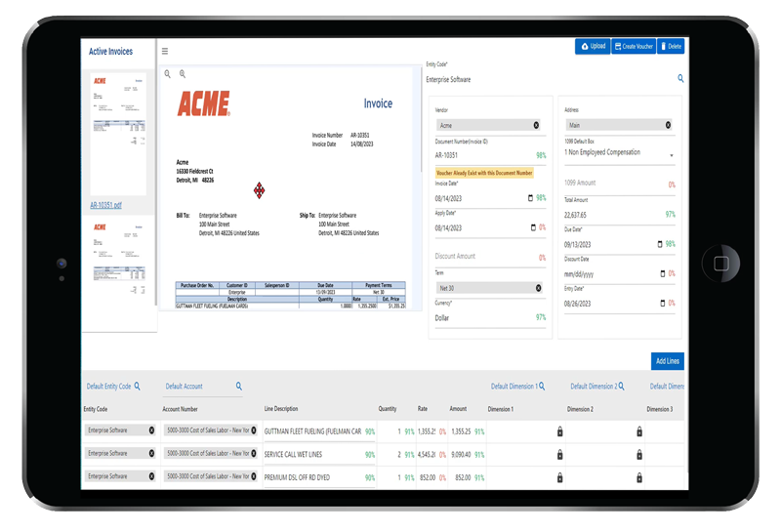This screenshot has width=781, height=532.
Task: Click Dimension 2 lock in PREMIUM DSL row
Action: [x=639, y=477]
